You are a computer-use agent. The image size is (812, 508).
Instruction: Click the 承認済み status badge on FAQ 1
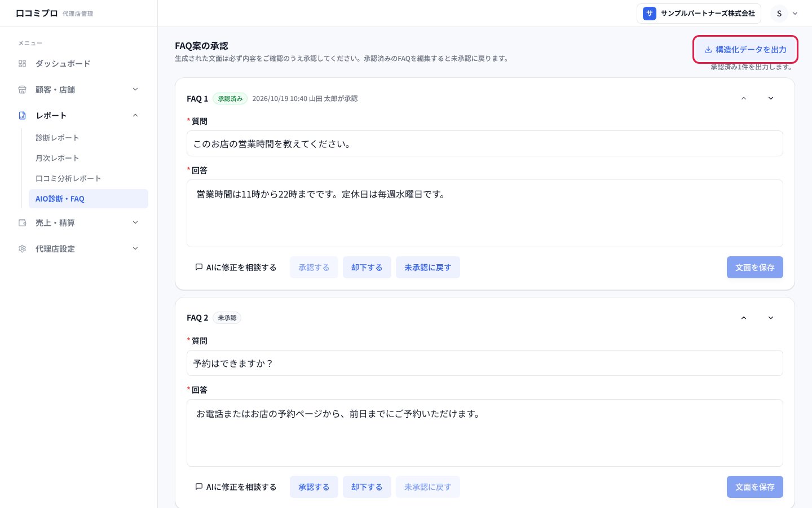coord(230,99)
